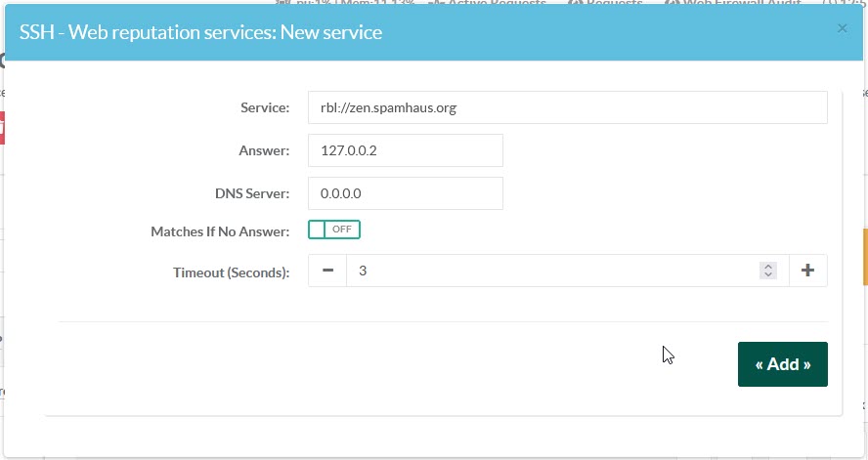The height and width of the screenshot is (460, 868).
Task: Click into the Service input field
Action: [x=567, y=107]
